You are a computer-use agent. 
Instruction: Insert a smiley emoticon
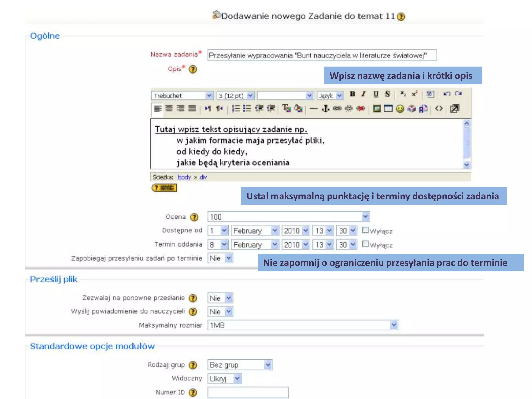pos(400,109)
